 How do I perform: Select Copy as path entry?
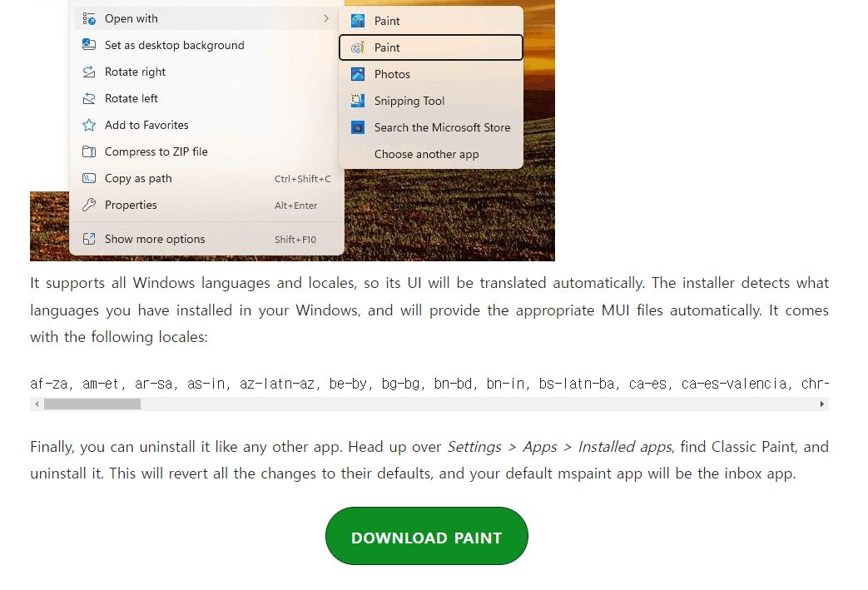pyautogui.click(x=206, y=178)
